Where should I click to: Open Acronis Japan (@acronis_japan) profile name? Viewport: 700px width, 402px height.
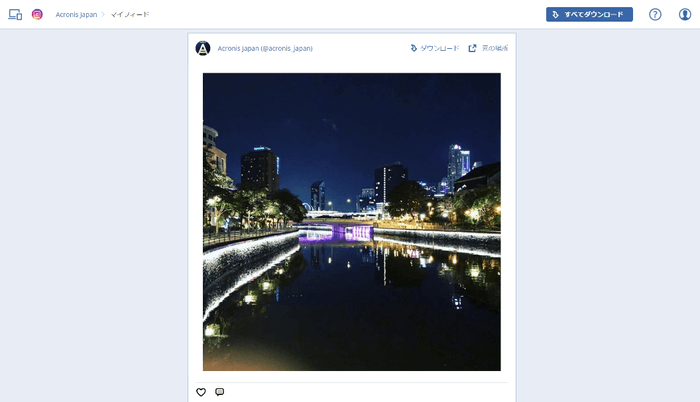point(265,48)
